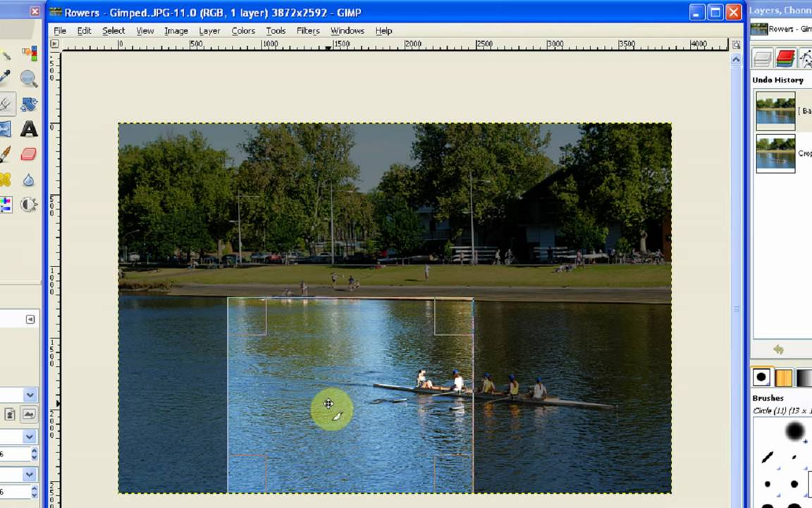This screenshot has height=508, width=812.
Task: Open the Help menu
Action: point(383,30)
